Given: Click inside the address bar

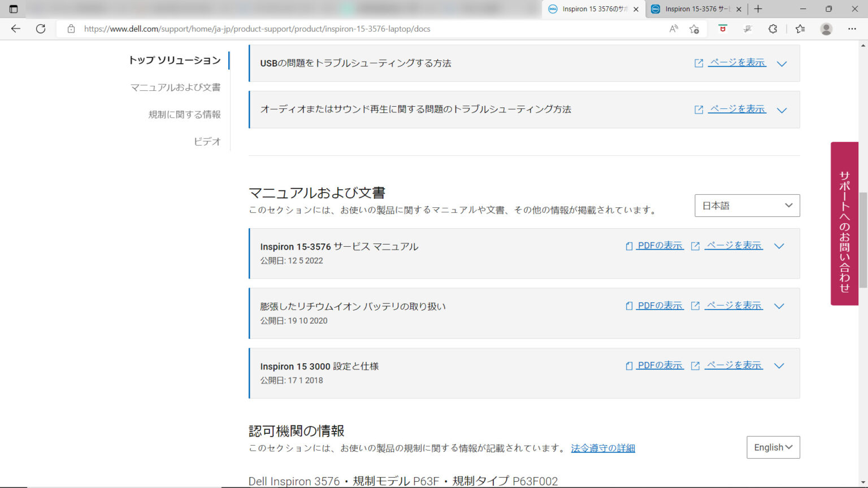Looking at the screenshot, I should click(339, 29).
